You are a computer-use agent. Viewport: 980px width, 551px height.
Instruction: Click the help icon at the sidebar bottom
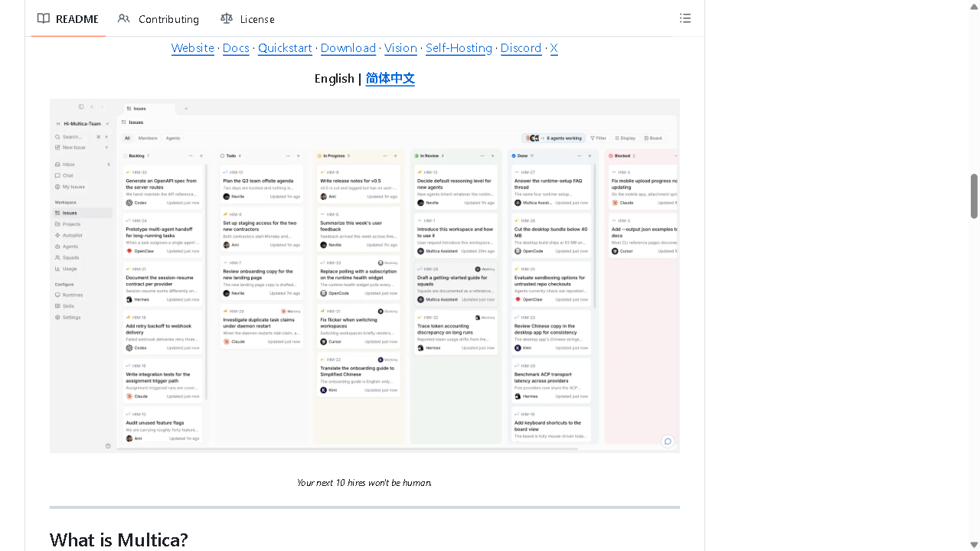coord(108,445)
